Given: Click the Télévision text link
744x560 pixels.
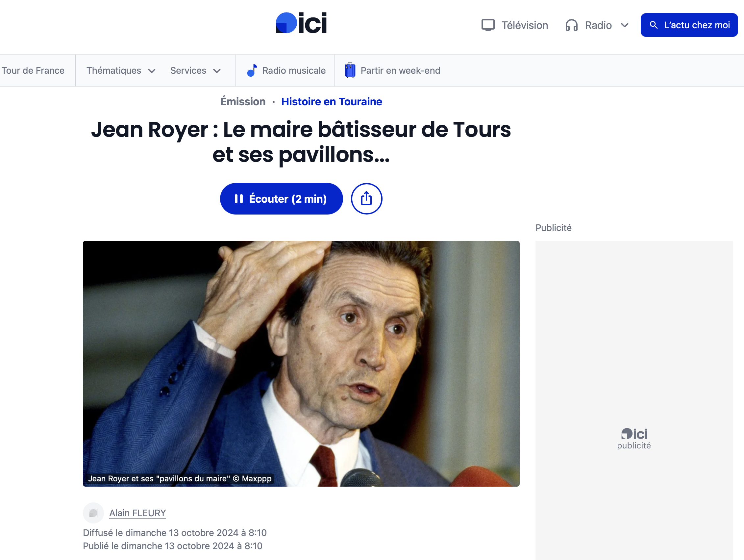Looking at the screenshot, I should point(525,25).
